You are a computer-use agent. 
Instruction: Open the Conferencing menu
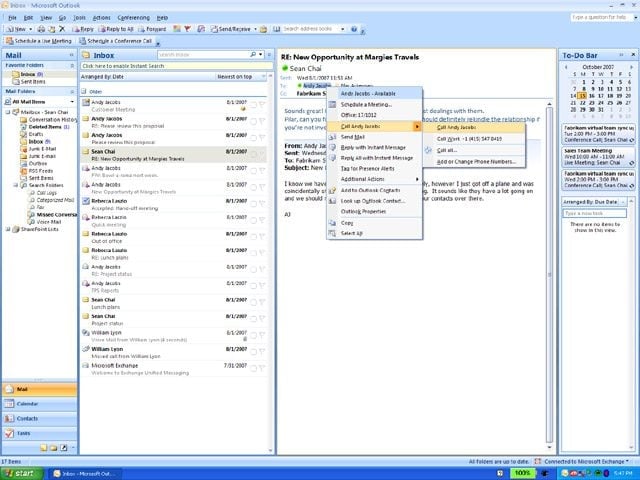pyautogui.click(x=133, y=18)
